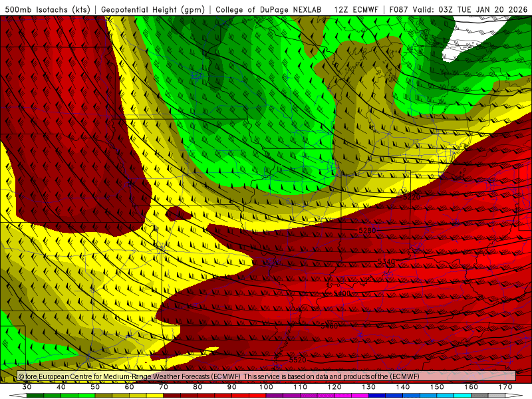This screenshot has height=399, width=532.
Task: Click the 90 value on the color scale
Action: 231,387
